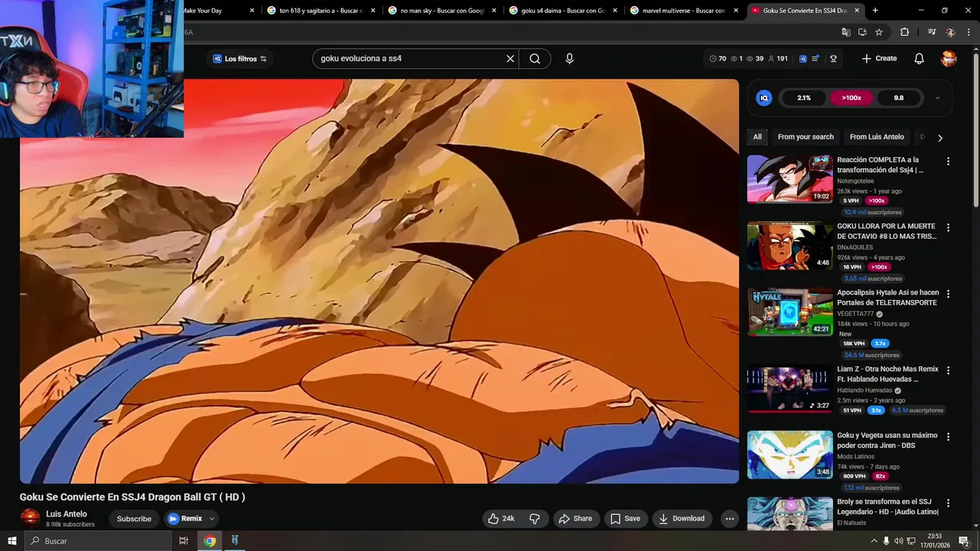Subscribe to Luis Antelo channel

coord(134,519)
